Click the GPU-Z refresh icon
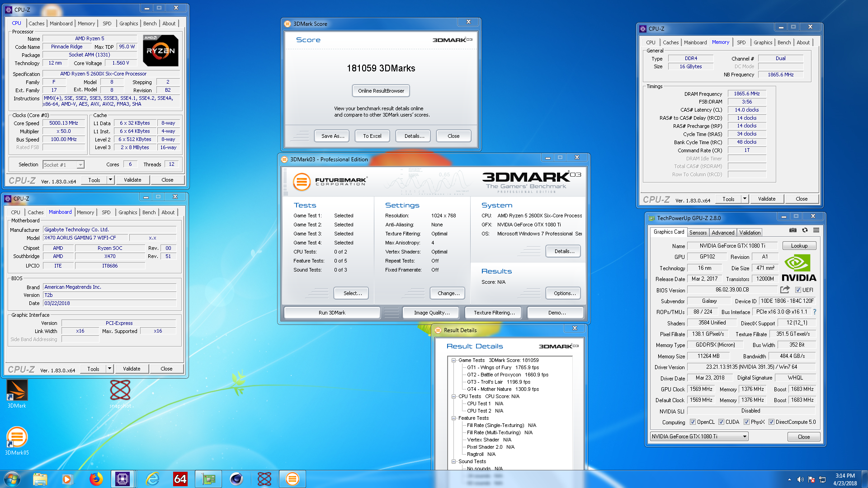Image resolution: width=868 pixels, height=488 pixels. pos(805,230)
